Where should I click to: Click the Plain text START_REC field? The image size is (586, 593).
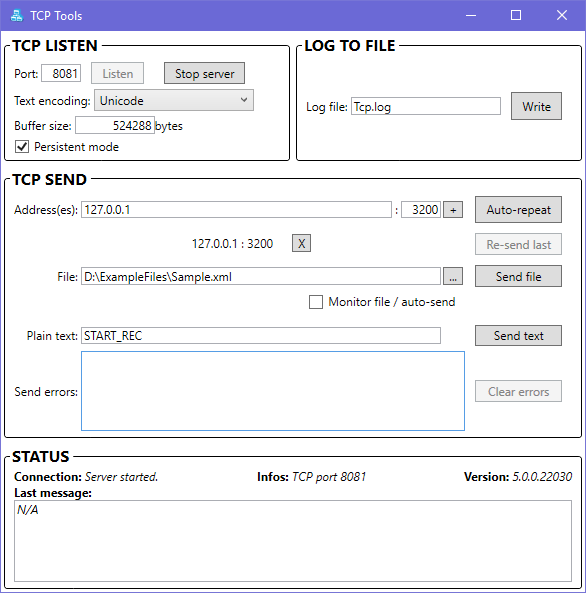click(x=261, y=336)
